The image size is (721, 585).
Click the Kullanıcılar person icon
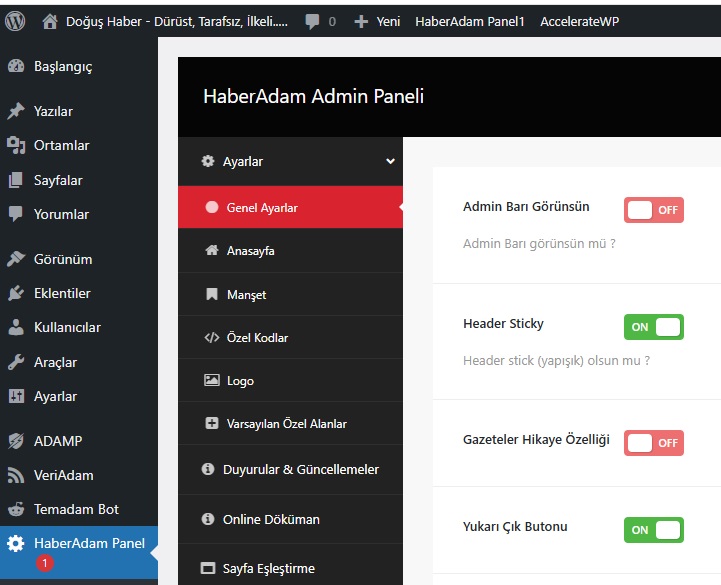tap(16, 327)
